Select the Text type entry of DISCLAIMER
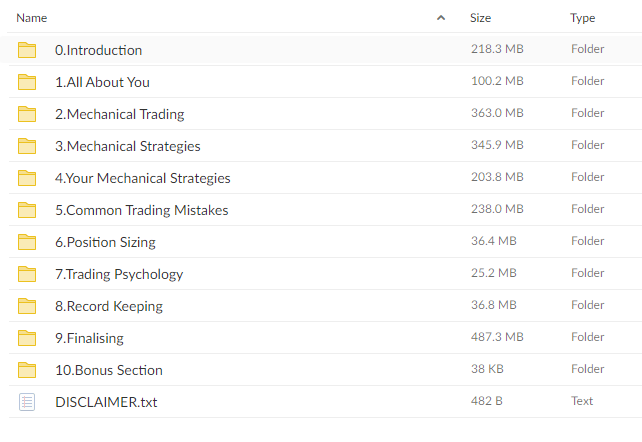The height and width of the screenshot is (442, 642). 582,401
